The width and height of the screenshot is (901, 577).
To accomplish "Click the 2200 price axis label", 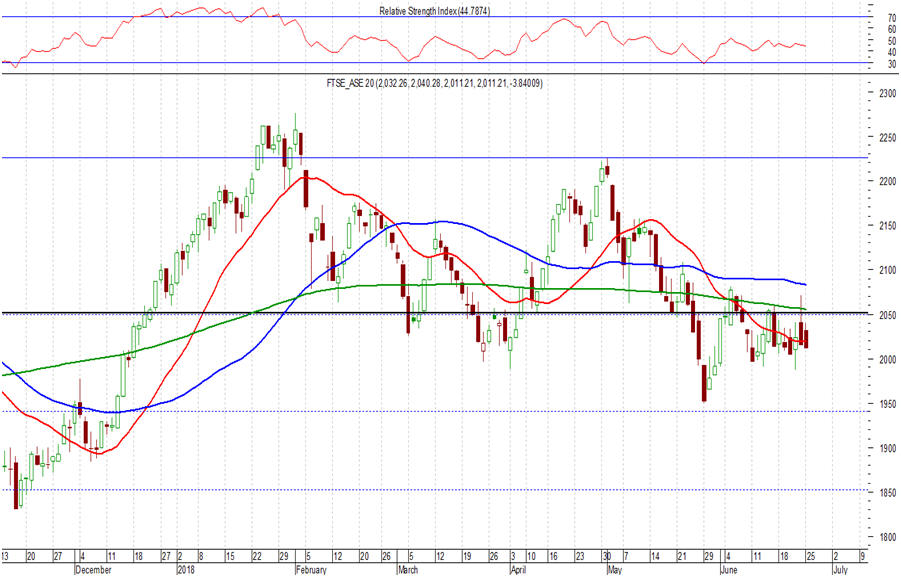I will (x=888, y=182).
